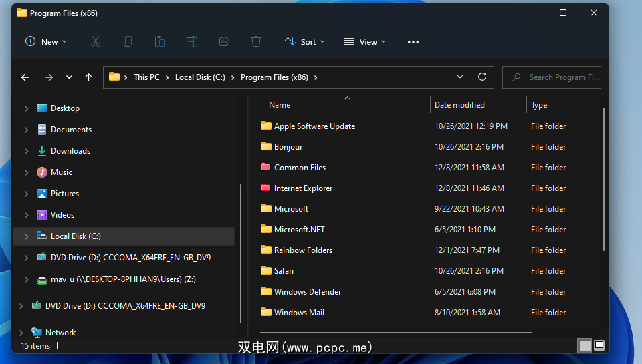Image resolution: width=642 pixels, height=364 pixels.
Task: Click the Delete trash bin icon
Action: coord(256,41)
